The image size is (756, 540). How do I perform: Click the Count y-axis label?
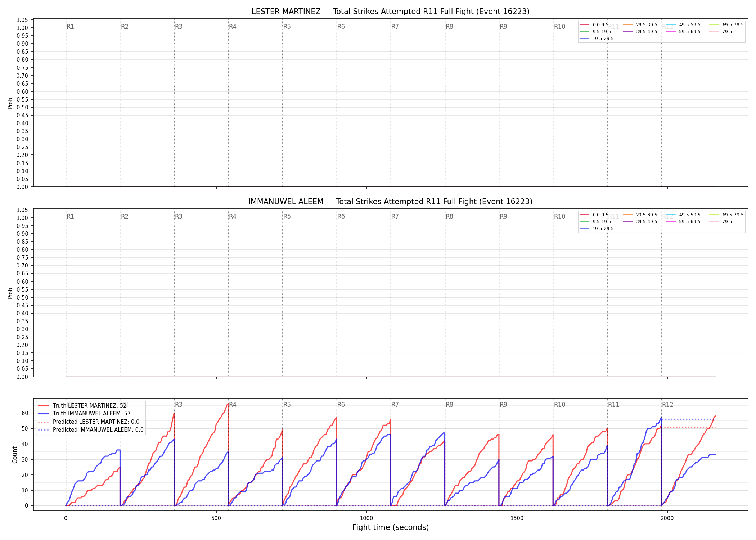(x=15, y=455)
